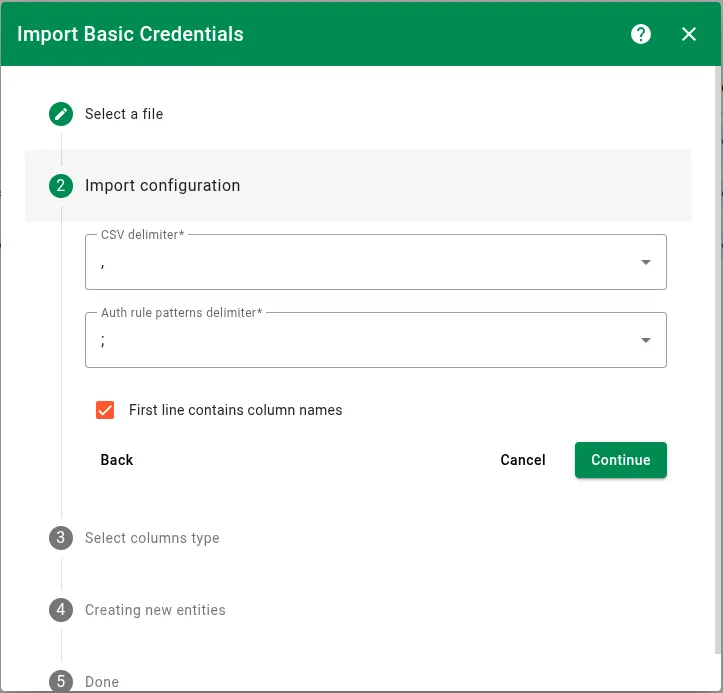This screenshot has height=693, width=723.
Task: Select the 'Select a file' step label
Action: [124, 114]
